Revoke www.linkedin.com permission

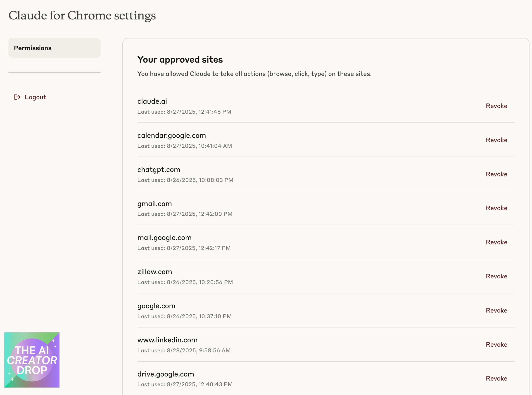click(x=496, y=345)
